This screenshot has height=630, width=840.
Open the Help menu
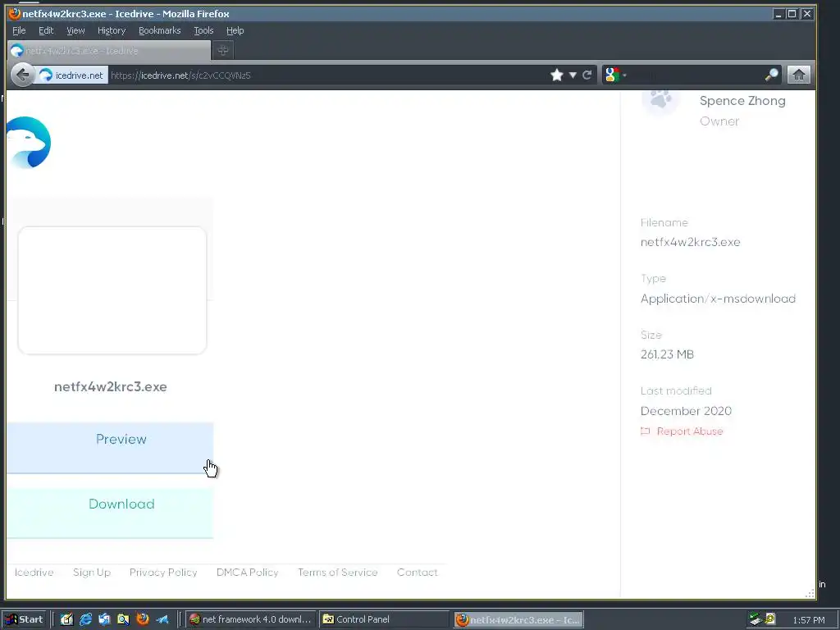pos(235,30)
